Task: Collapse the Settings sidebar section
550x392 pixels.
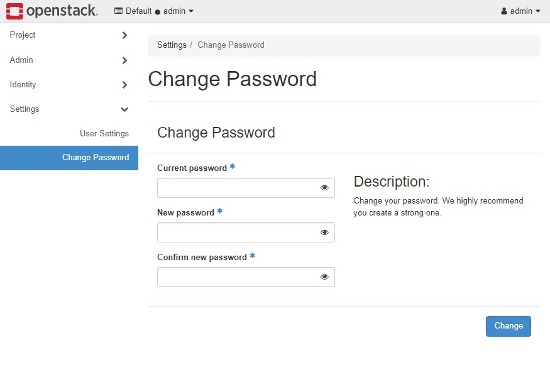Action: point(69,109)
